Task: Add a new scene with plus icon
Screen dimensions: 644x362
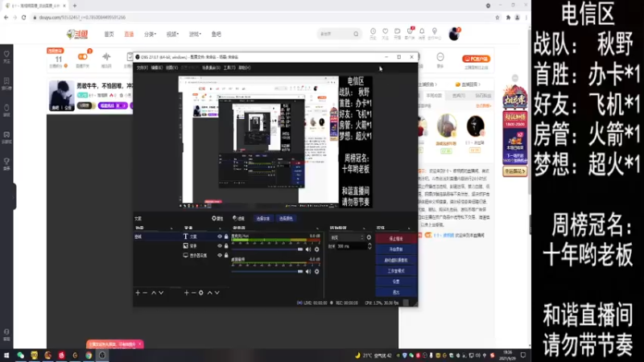Action: click(138, 293)
